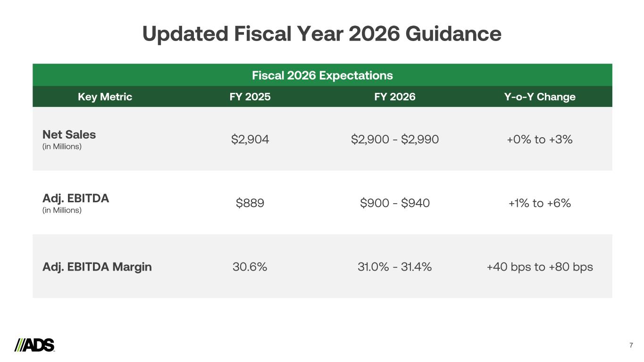644x362 pixels.
Task: Click the '$900 - $940' guidance range
Action: (x=395, y=203)
